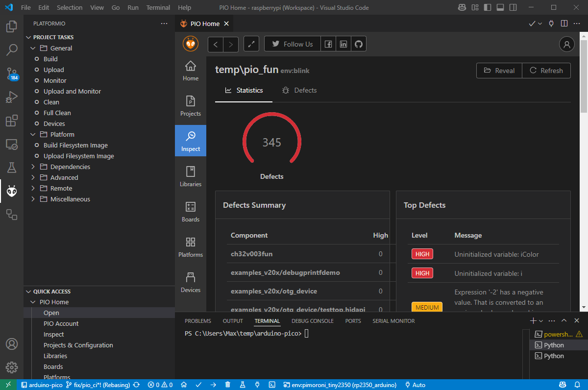Open the Extensions view in activity bar
The width and height of the screenshot is (588, 390).
tap(12, 121)
